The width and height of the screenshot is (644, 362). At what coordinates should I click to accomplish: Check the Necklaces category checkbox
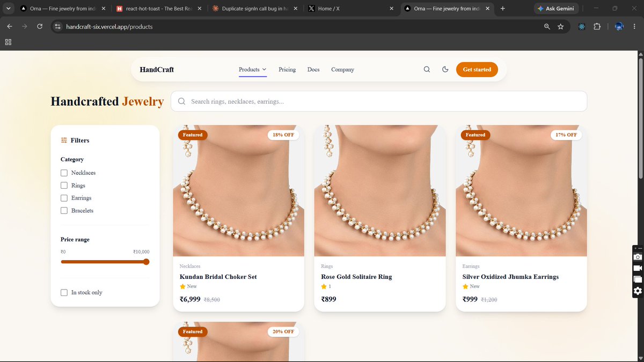pyautogui.click(x=64, y=173)
